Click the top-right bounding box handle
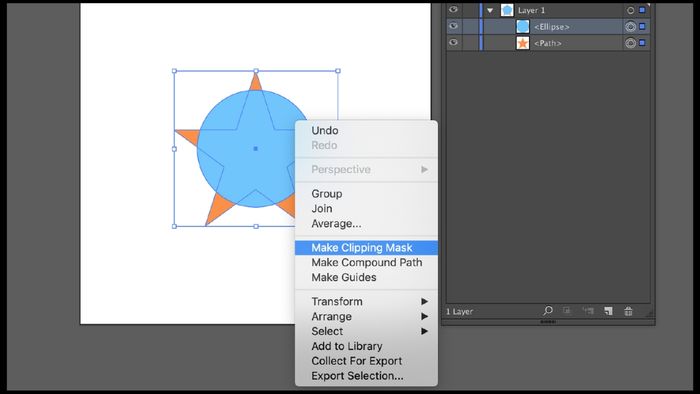The width and height of the screenshot is (700, 394). click(x=338, y=71)
